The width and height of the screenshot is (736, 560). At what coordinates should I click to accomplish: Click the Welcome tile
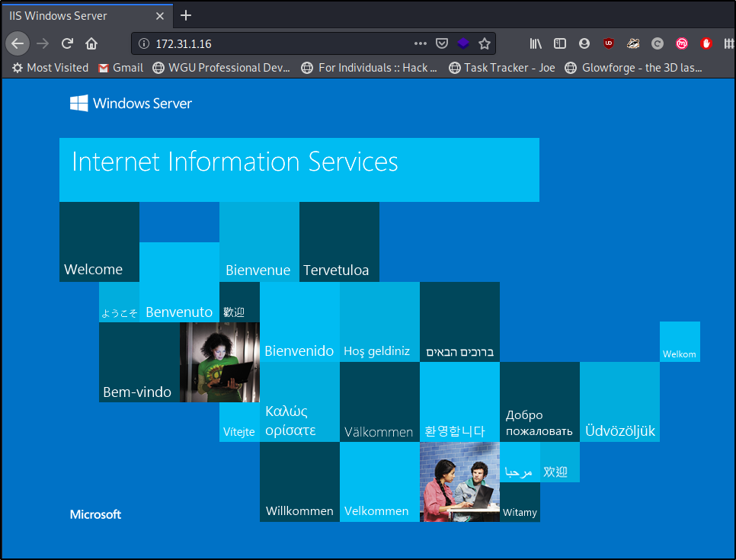tap(100, 242)
